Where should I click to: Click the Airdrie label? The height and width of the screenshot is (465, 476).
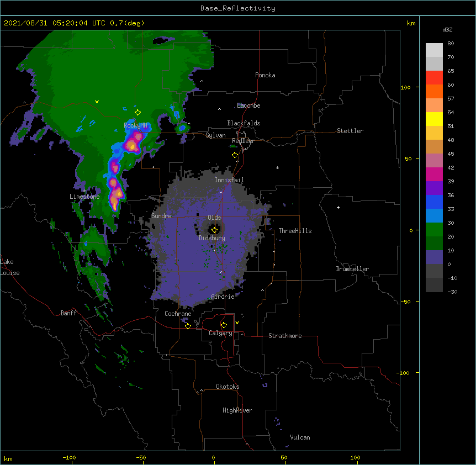[223, 297]
